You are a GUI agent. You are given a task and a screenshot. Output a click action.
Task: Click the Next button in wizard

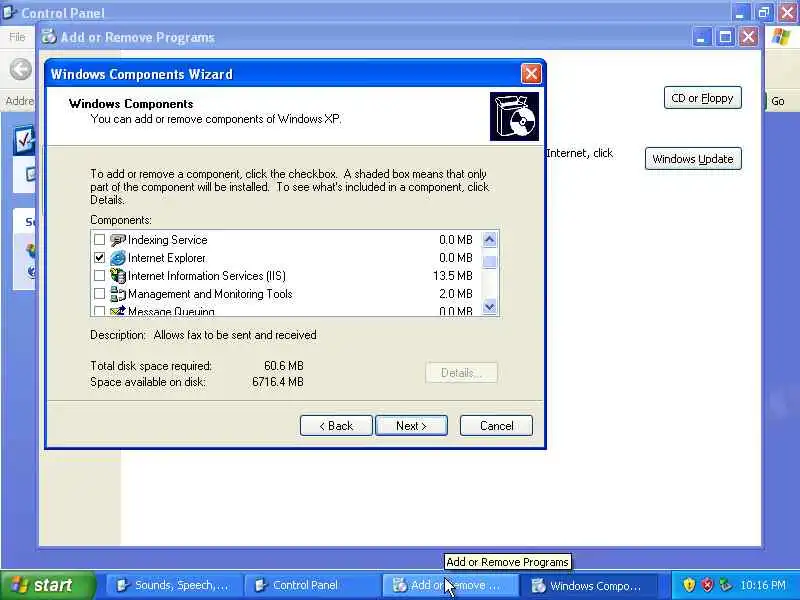click(x=411, y=426)
